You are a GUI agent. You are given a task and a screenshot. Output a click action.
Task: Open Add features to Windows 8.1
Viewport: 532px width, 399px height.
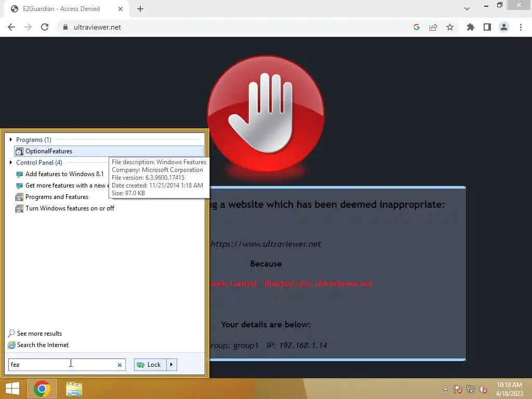coord(64,174)
